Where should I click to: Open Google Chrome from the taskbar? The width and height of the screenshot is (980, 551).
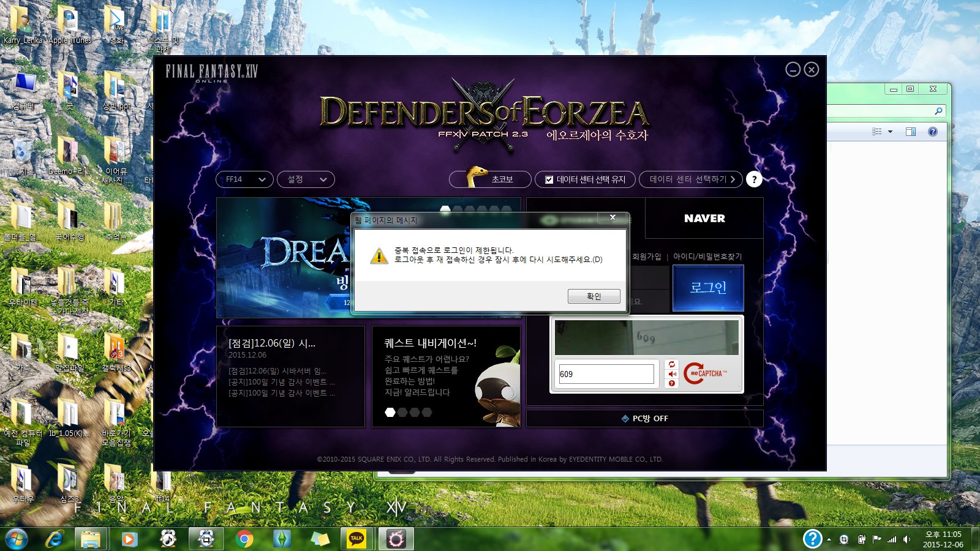pos(244,539)
